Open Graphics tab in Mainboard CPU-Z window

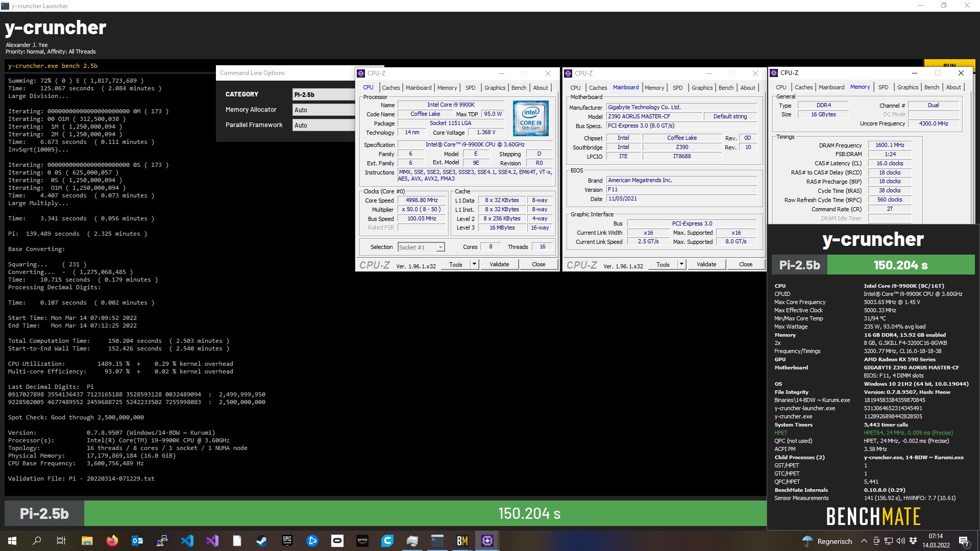[x=702, y=88]
